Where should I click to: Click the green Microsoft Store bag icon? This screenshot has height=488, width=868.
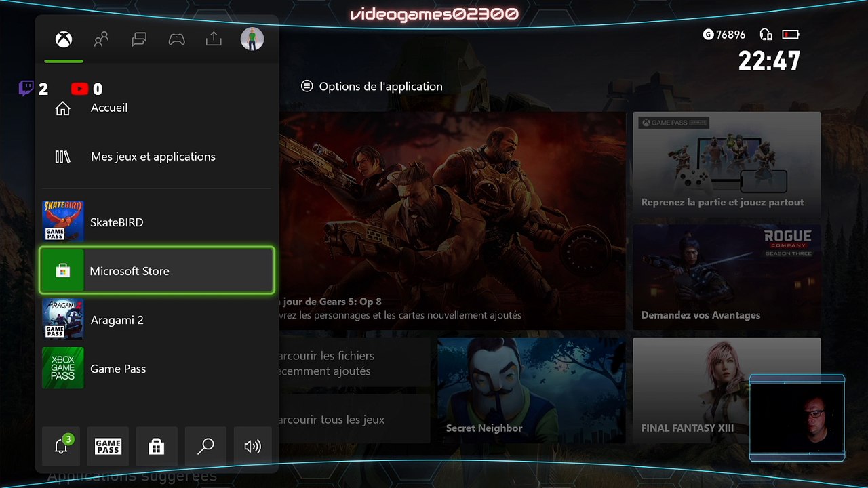(62, 270)
